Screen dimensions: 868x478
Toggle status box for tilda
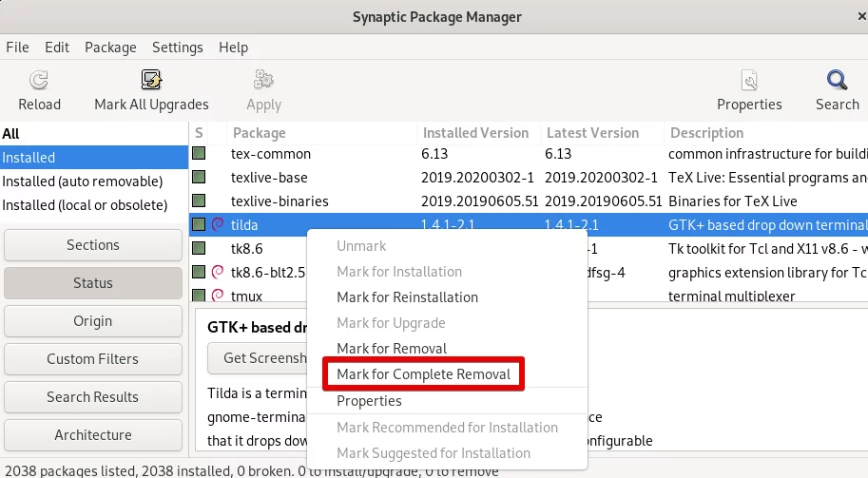[199, 224]
